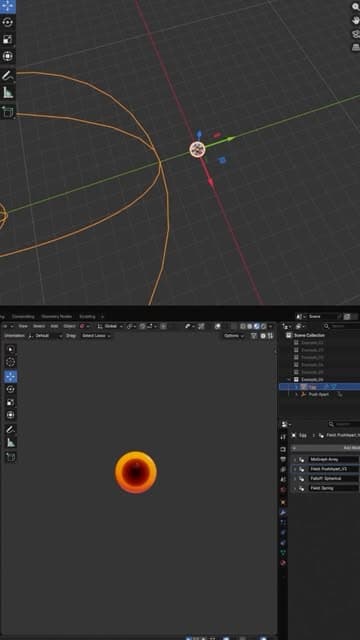Viewport: 360px width, 640px height.
Task: Select the Scale tool in the enlarged top view
Action: click(x=8, y=39)
